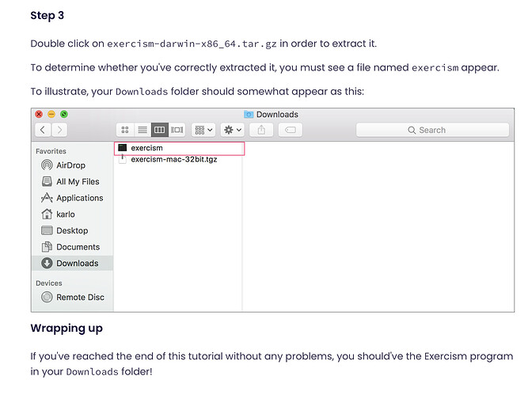Click the AirDrop sidebar icon
This screenshot has width=532, height=395.
coord(47,165)
